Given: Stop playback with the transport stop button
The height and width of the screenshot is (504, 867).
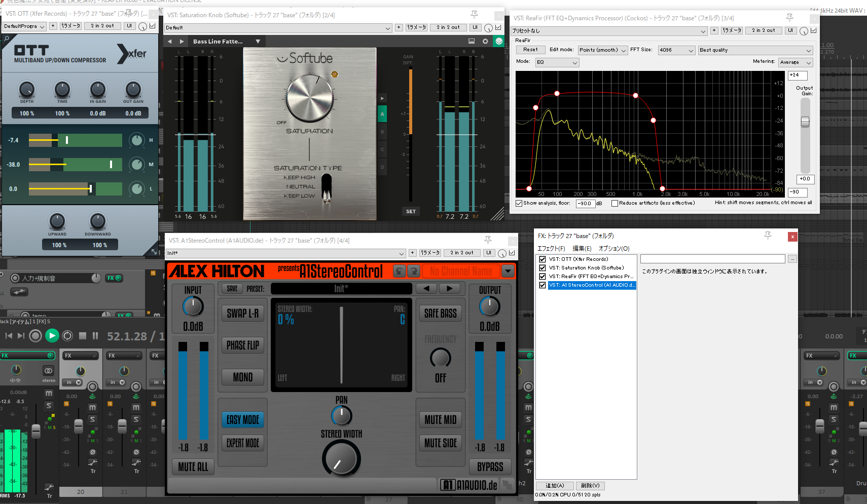Looking at the screenshot, I should coord(82,335).
